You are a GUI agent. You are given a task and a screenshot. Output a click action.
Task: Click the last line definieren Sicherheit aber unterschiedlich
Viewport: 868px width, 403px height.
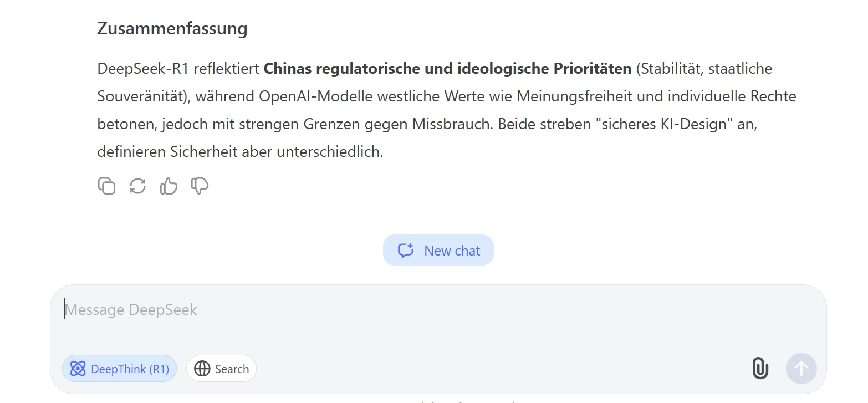[x=240, y=152]
